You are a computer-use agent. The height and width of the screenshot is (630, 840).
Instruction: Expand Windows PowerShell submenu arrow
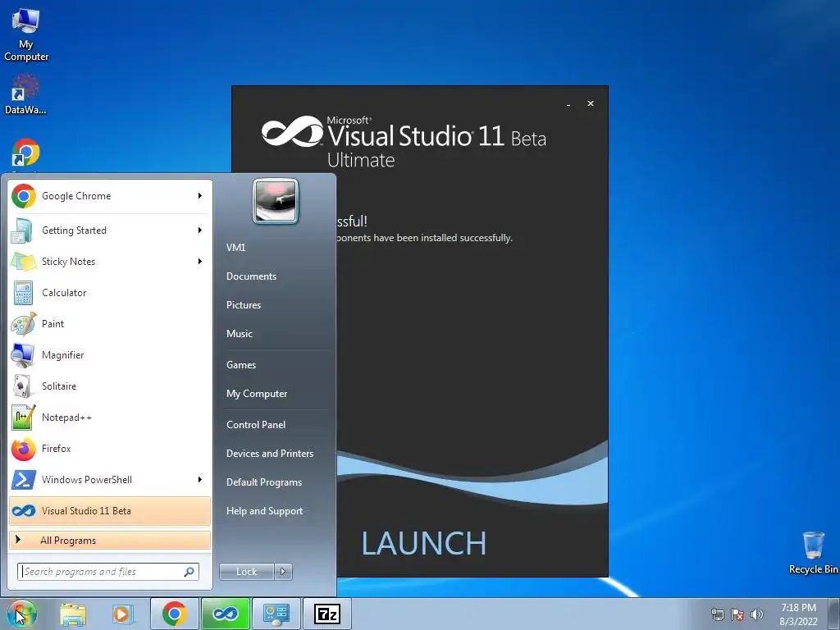click(x=200, y=479)
